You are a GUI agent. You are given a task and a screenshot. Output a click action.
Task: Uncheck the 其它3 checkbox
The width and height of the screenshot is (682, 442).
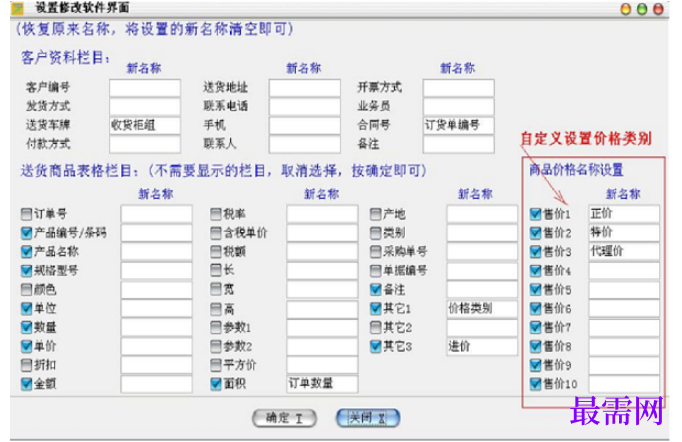[x=375, y=346]
